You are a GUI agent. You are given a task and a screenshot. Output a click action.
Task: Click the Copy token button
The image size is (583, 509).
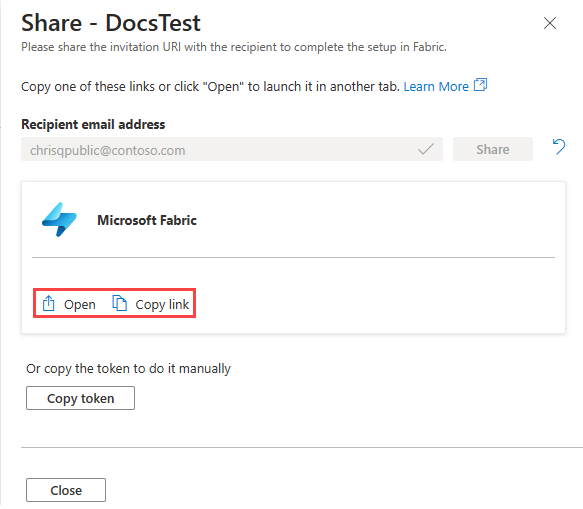(80, 398)
